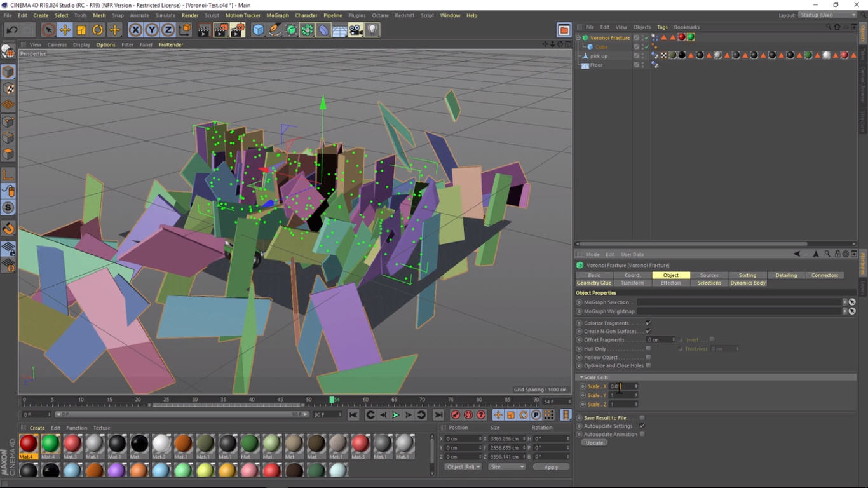
Task: Click the Autokeying icon
Action: pos(468,415)
